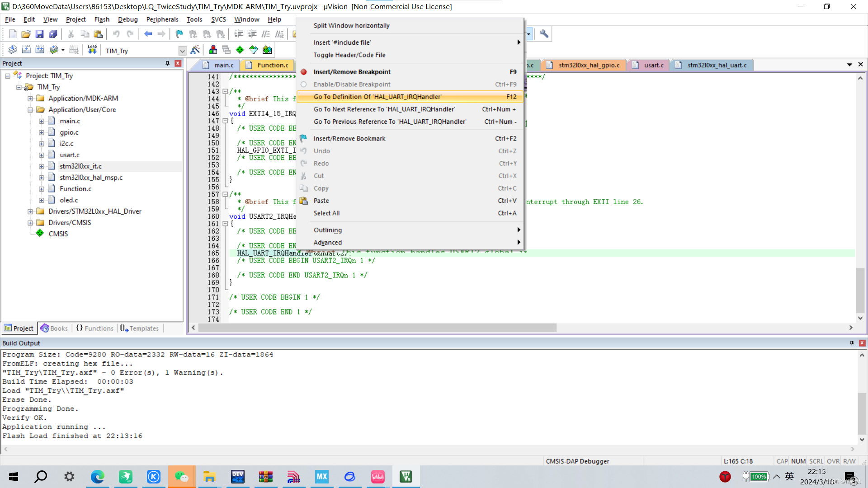Expand the Application/MDK-ARM folder

click(x=30, y=99)
